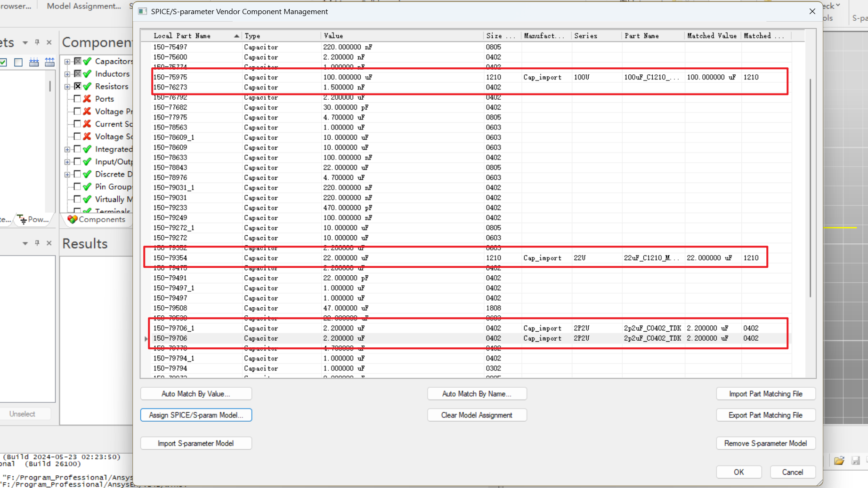The width and height of the screenshot is (868, 488).
Task: Click the green status check beside Inductors
Action: pos(87,74)
